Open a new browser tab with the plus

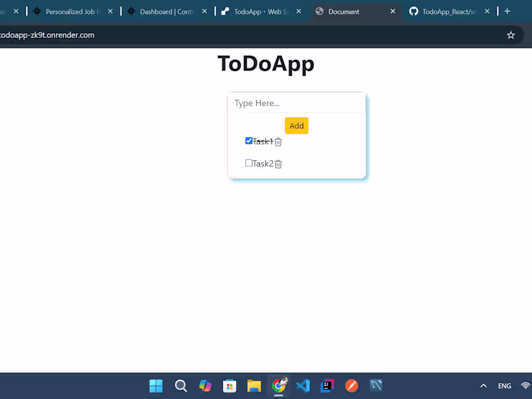point(507,11)
